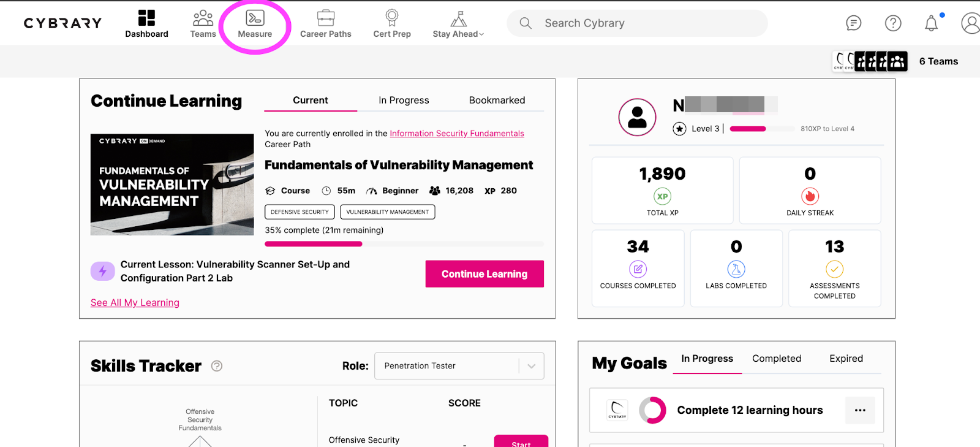Switch to the Bookmarked tab
The image size is (980, 447).
497,100
